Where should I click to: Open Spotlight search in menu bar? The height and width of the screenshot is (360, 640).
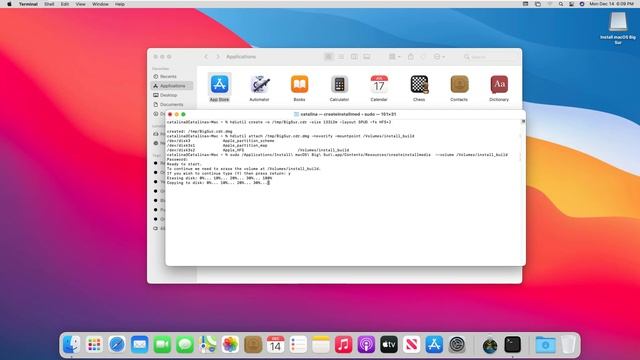(561, 4)
